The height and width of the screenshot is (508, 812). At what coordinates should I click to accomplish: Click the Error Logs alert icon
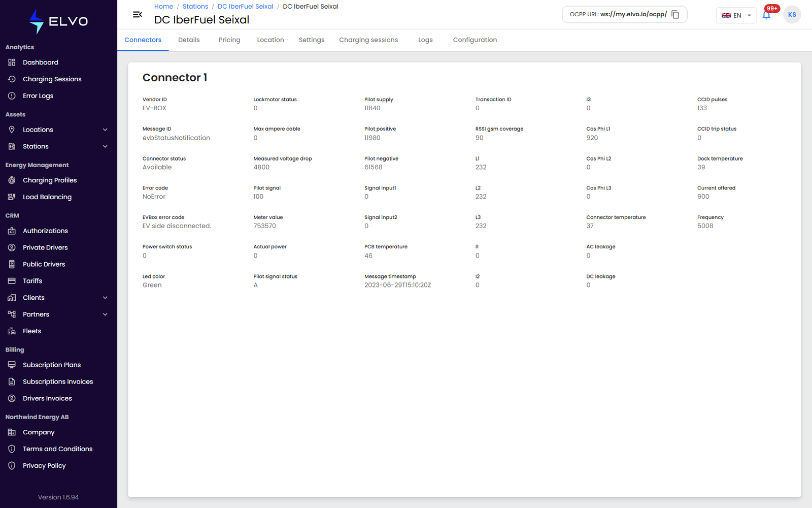coord(12,96)
